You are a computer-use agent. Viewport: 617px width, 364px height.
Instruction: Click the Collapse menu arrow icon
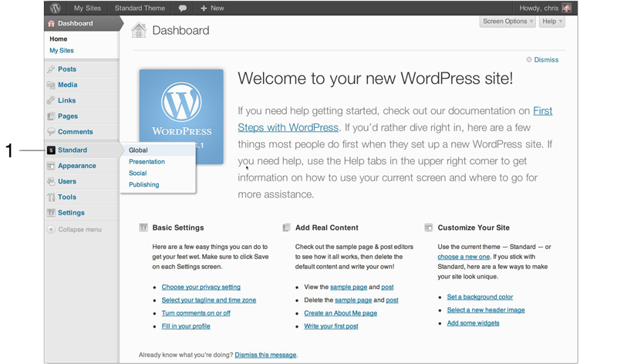point(51,229)
